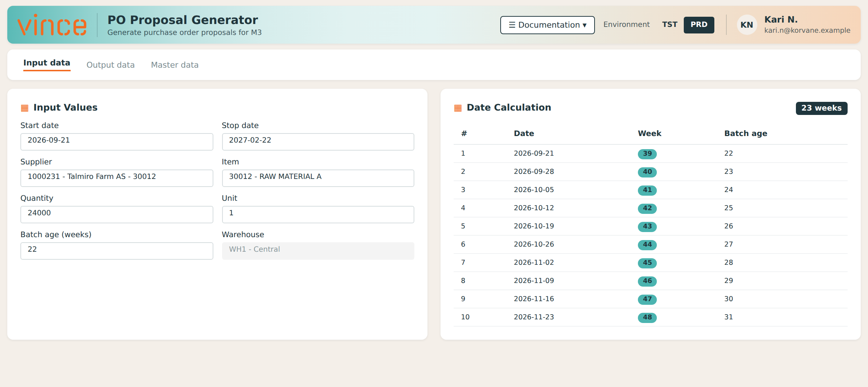Click the Quantity field showing 24000
Screen dimensions: 868x387
coord(117,214)
